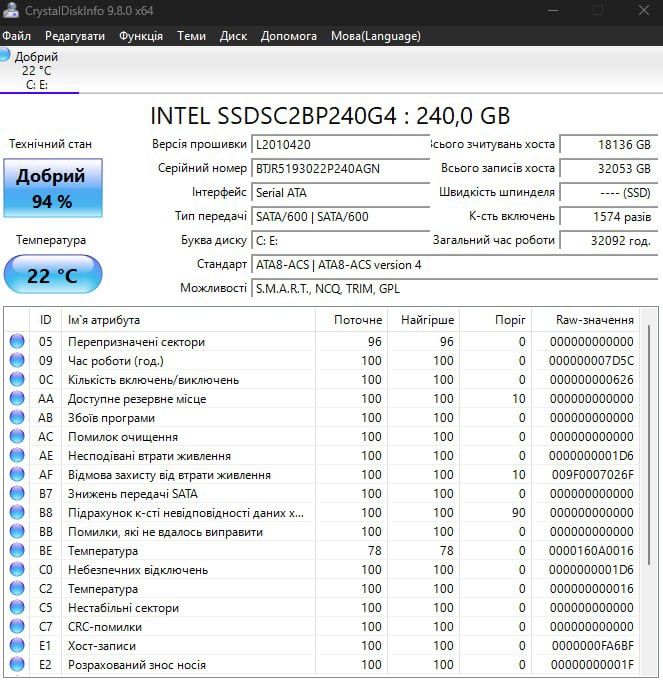Click status icon for attribute B7
The width and height of the screenshot is (663, 683).
point(17,494)
